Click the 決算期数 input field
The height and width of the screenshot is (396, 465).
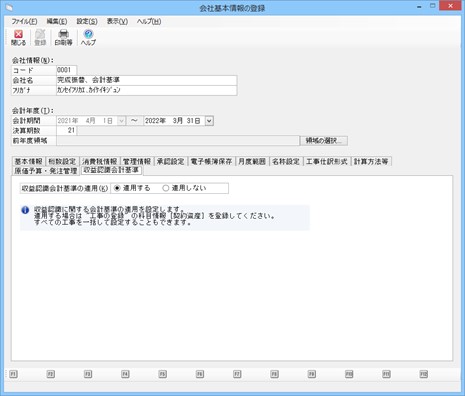(x=67, y=131)
